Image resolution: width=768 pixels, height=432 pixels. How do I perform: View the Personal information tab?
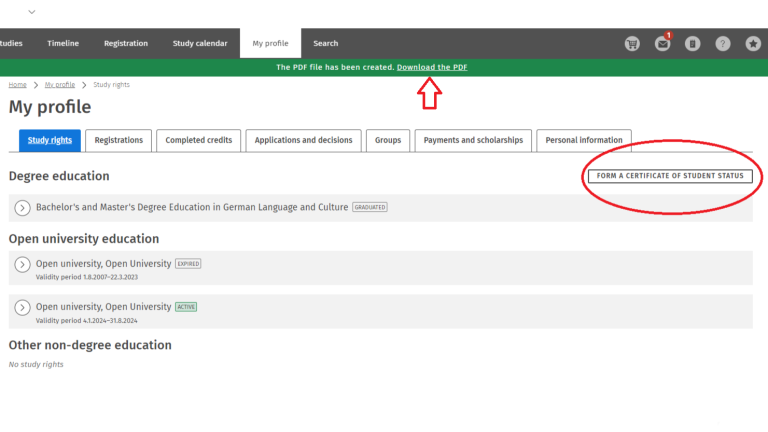pyautogui.click(x=584, y=140)
